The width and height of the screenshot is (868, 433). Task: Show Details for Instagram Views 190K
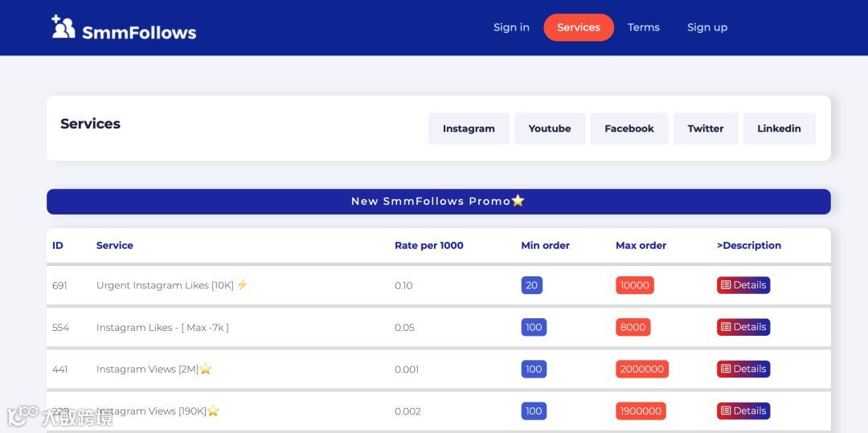743,411
